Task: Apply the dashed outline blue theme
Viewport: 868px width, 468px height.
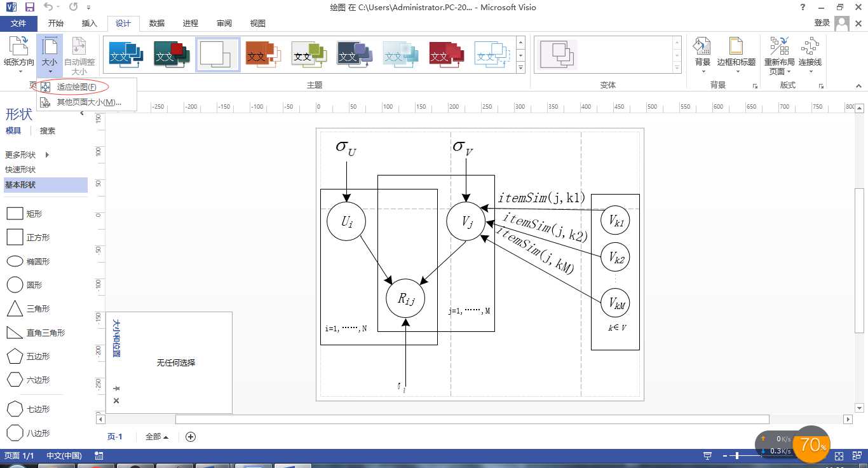Action: pos(492,55)
